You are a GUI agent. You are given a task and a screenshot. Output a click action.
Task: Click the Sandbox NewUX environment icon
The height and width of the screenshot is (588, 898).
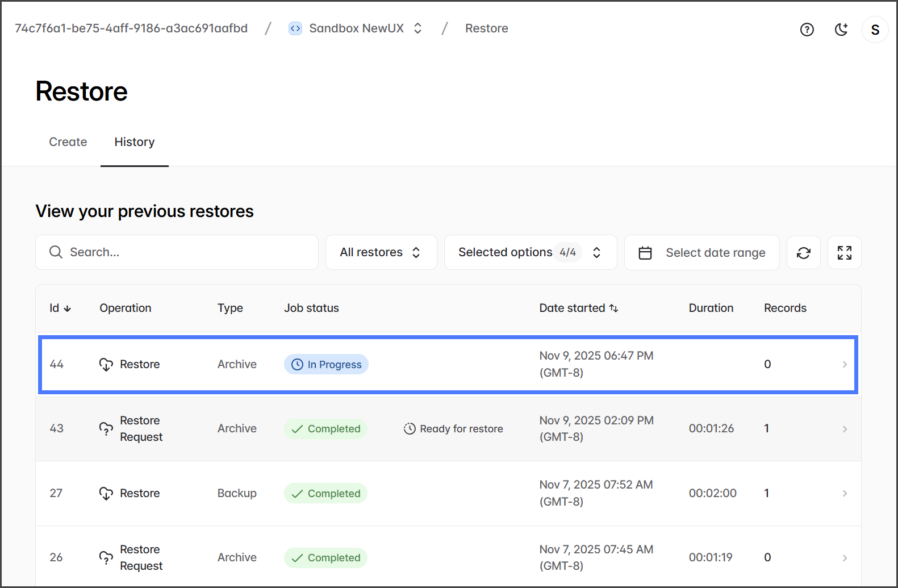pyautogui.click(x=295, y=28)
